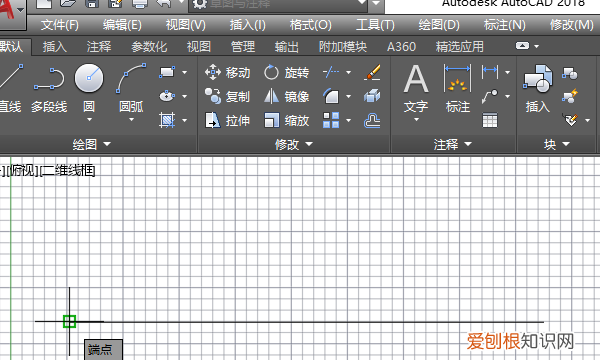Activate the Rotate (旋转) command
This screenshot has height=360, width=600.
point(286,72)
